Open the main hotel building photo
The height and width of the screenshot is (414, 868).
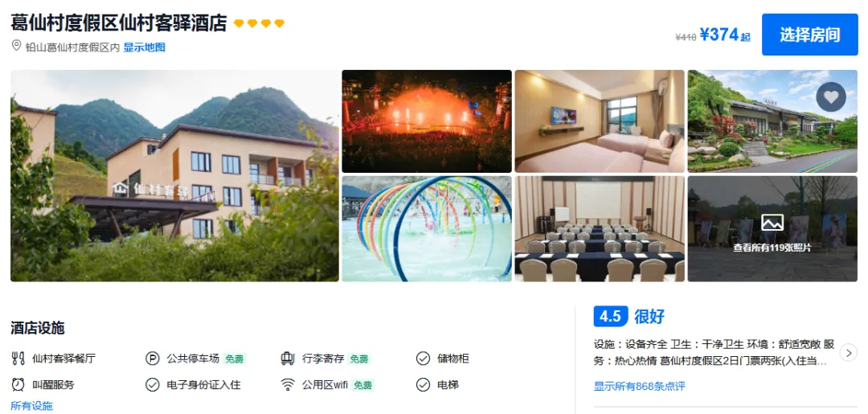pyautogui.click(x=174, y=175)
